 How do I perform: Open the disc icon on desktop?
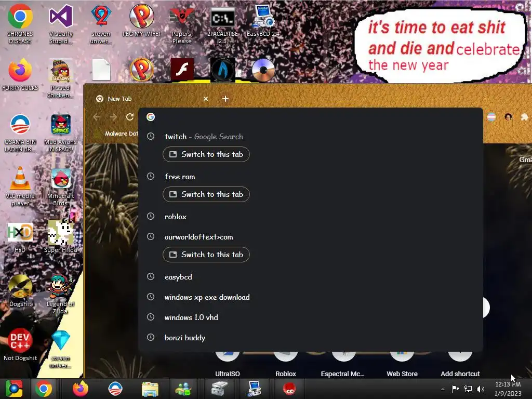263,70
